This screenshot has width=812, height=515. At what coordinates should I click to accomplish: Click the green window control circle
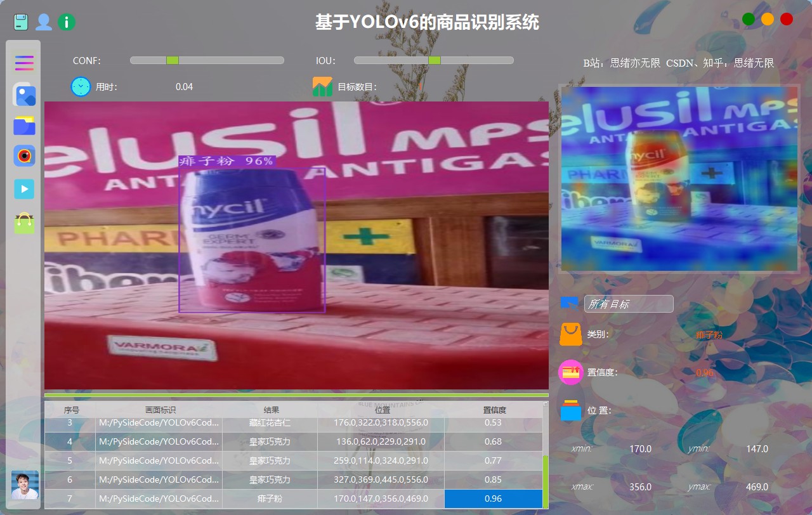(749, 19)
